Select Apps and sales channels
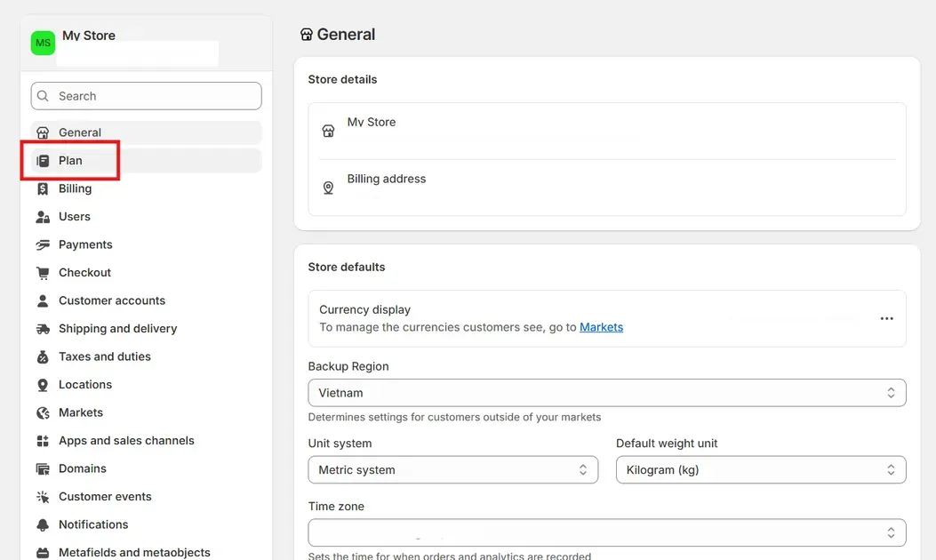Screen dimensions: 936x560 click(126, 441)
